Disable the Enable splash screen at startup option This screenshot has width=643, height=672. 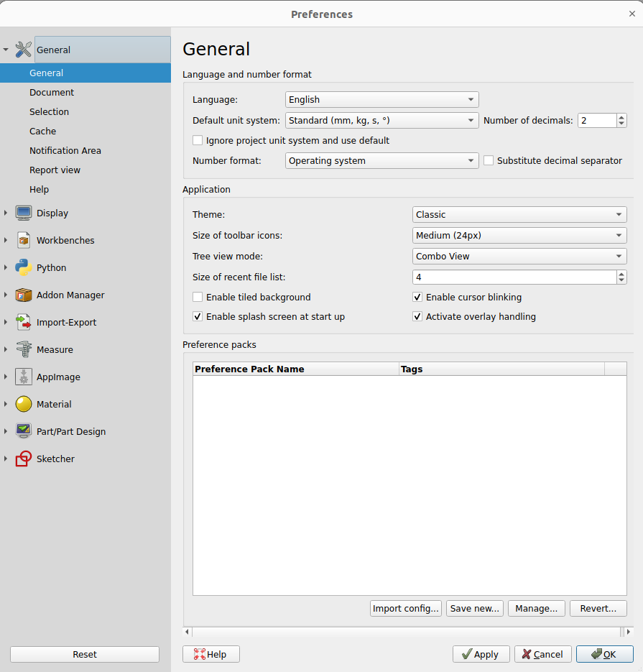(198, 316)
